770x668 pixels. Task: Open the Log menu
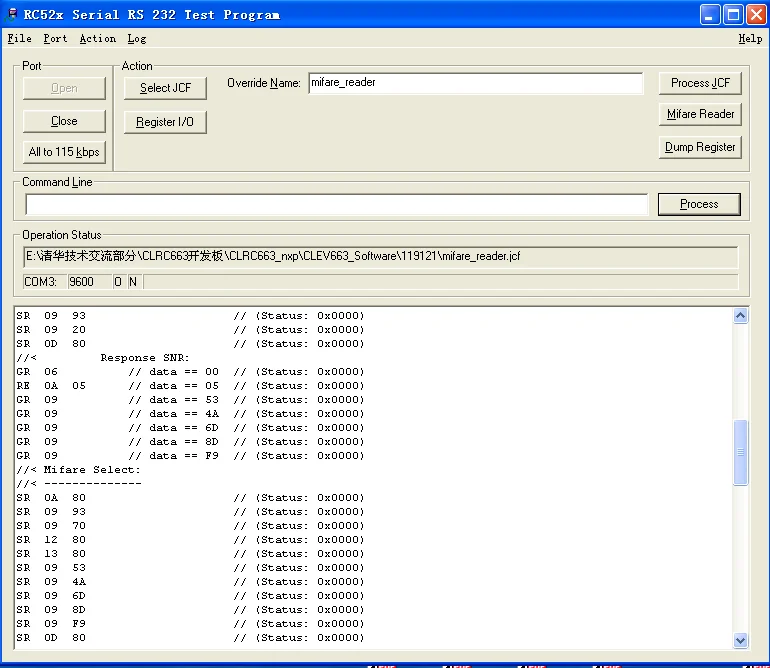tap(137, 38)
